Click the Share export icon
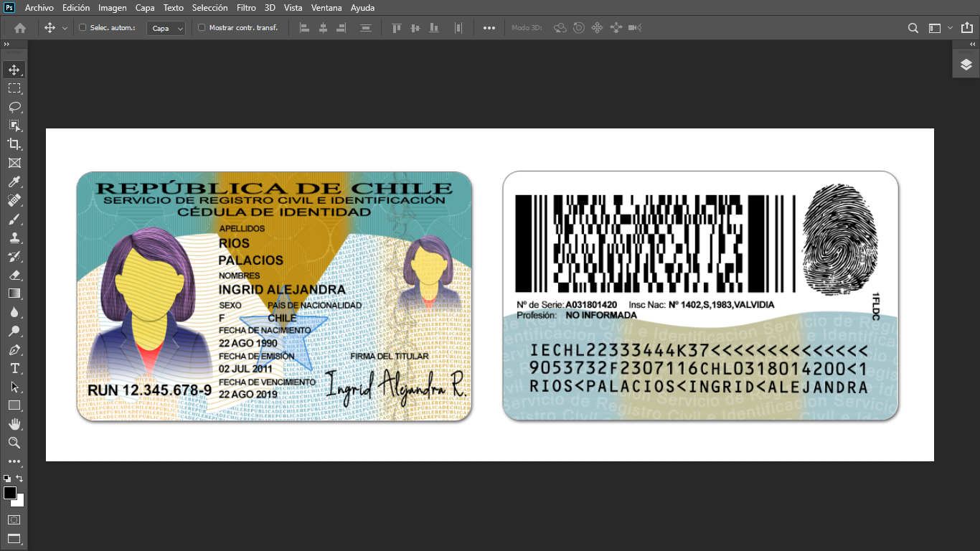 [x=967, y=28]
